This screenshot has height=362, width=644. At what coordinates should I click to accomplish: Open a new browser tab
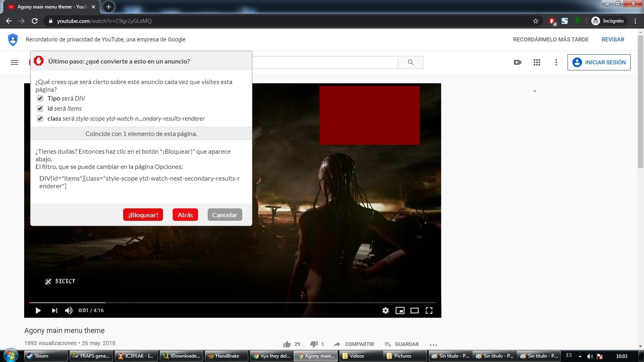click(108, 7)
